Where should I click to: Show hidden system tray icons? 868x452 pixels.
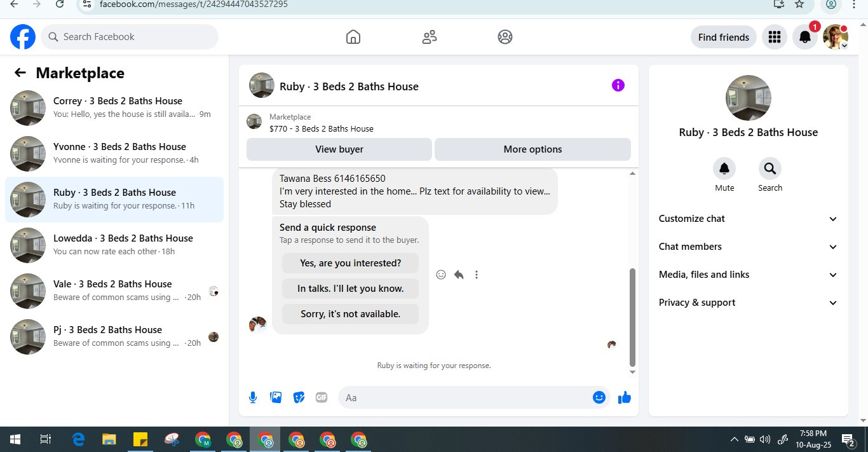pyautogui.click(x=735, y=439)
